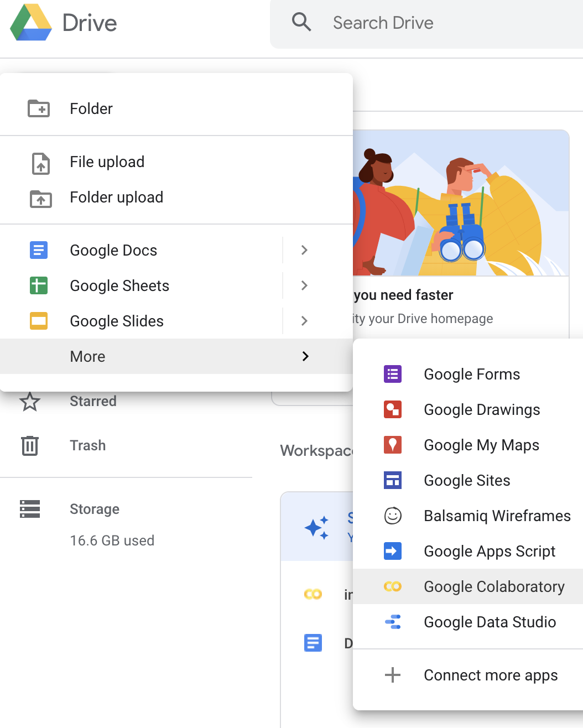Open Google My Maps pin icon
The width and height of the screenshot is (583, 728).
(393, 445)
